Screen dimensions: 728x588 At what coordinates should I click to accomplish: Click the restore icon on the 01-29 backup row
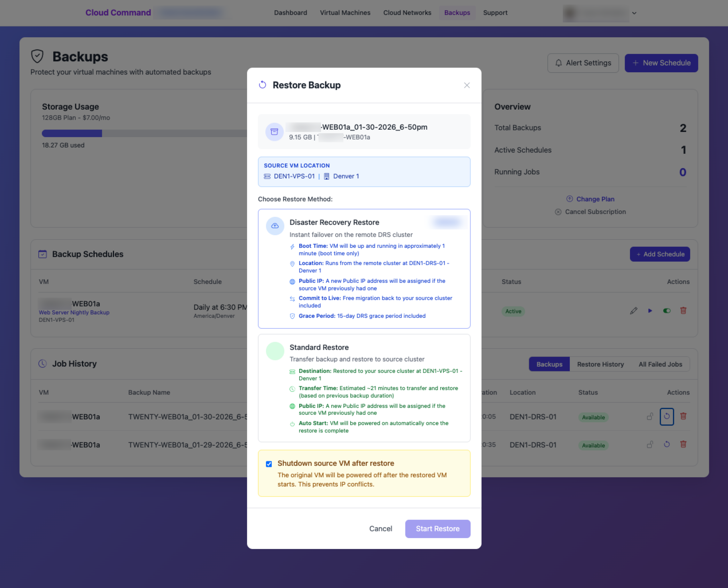tap(667, 444)
